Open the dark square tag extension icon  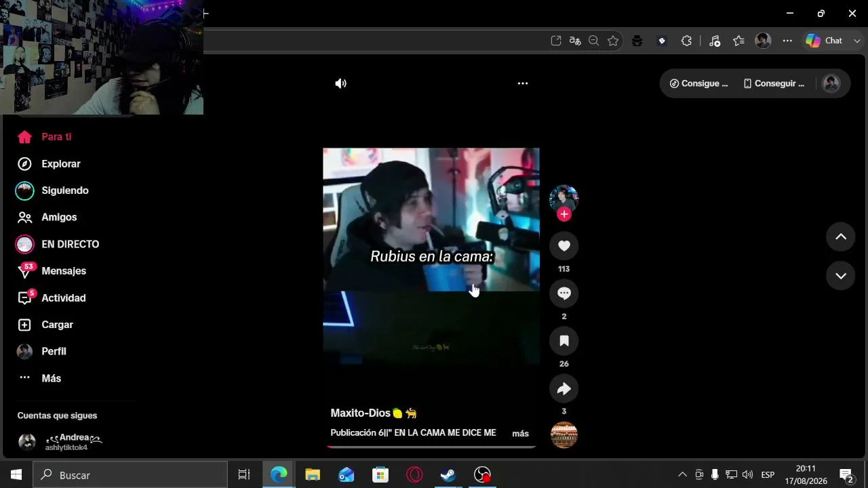(662, 41)
